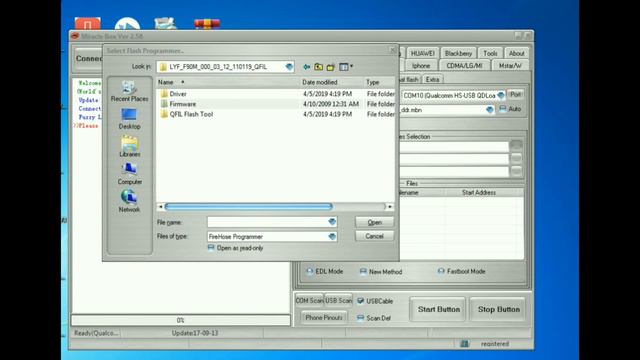Expand the File name dropdown
Viewport: 640px width, 360px height.
click(332, 222)
